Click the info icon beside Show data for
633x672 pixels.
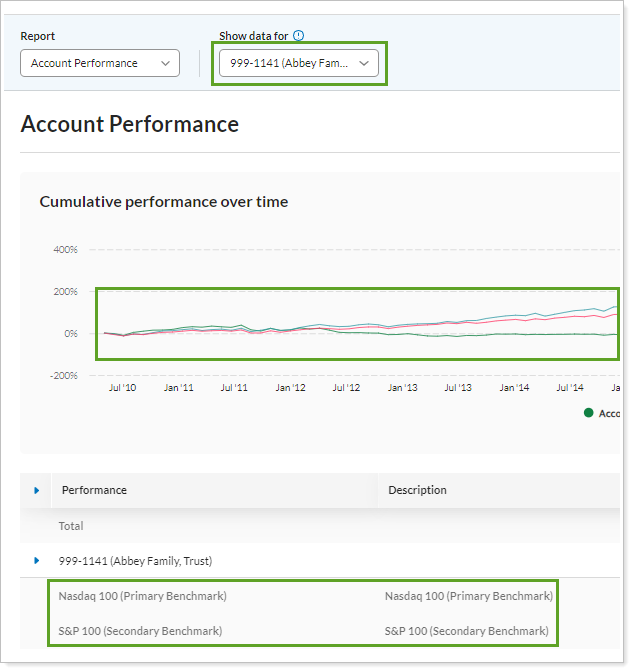pyautogui.click(x=298, y=36)
